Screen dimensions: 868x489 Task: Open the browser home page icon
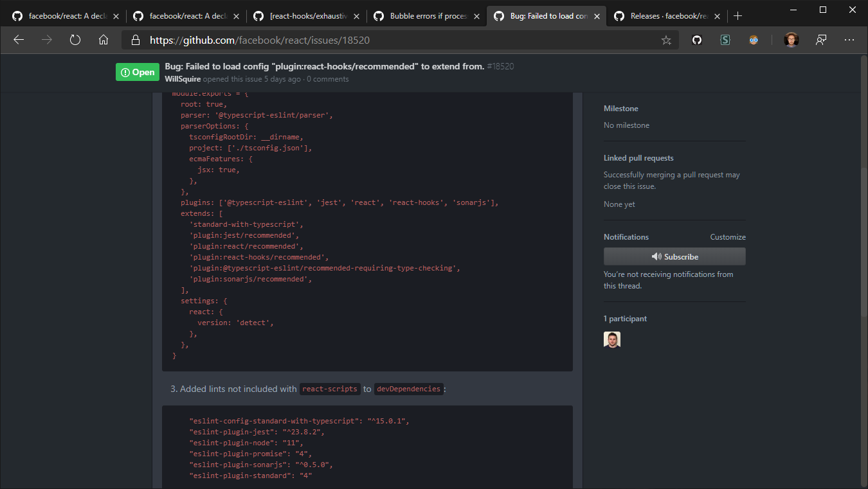point(104,40)
